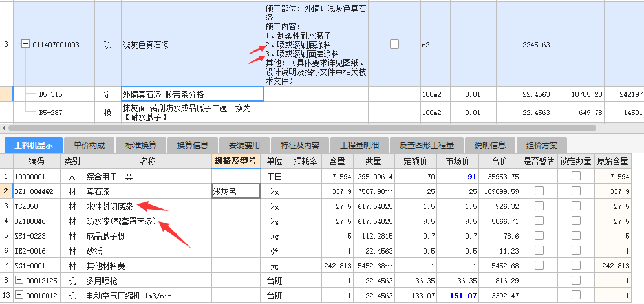Click the 浅灰色真石漆 item name cell
Image resolution: width=644 pixels, height=304 pixels.
[193, 45]
